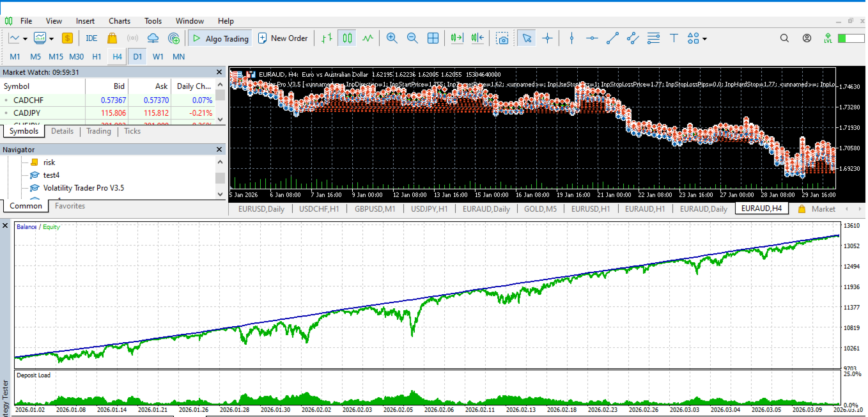Draw a horizontal line
This screenshot has width=868, height=417.
click(x=592, y=38)
